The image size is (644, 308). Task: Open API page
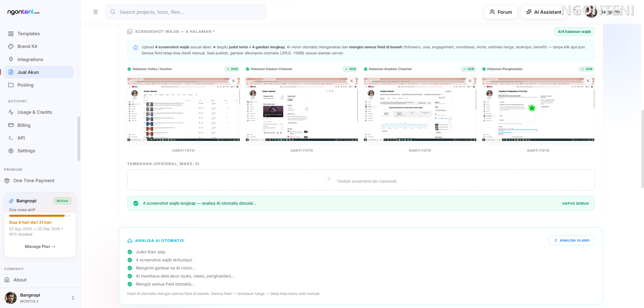tap(39, 138)
